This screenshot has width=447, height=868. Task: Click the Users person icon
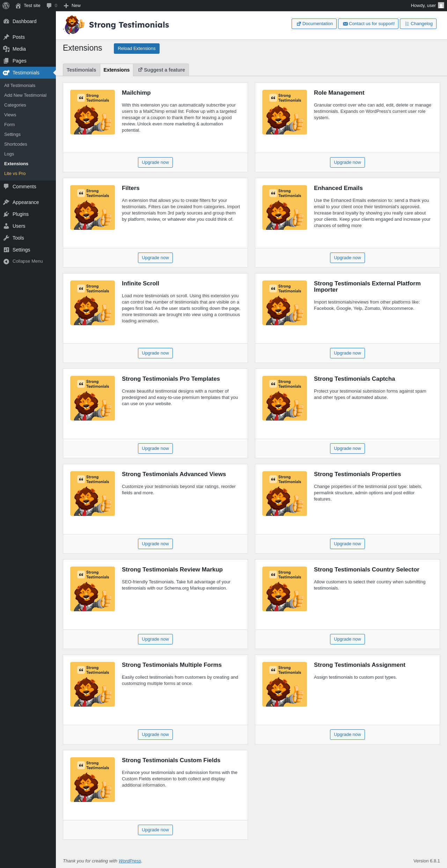6,226
